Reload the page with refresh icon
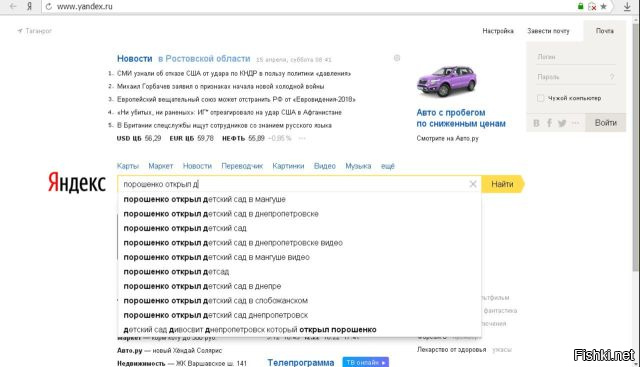 pos(49,7)
